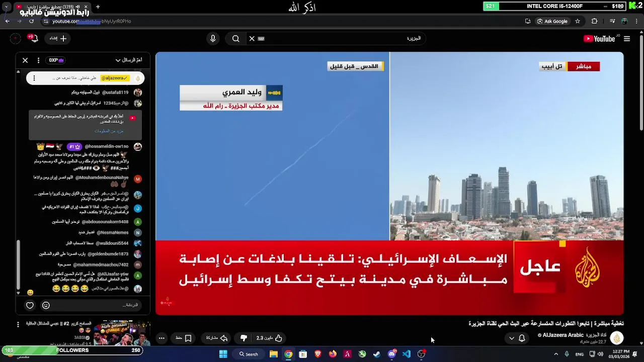Bookmark this page with star icon
The width and height of the screenshot is (644, 362).
click(578, 21)
